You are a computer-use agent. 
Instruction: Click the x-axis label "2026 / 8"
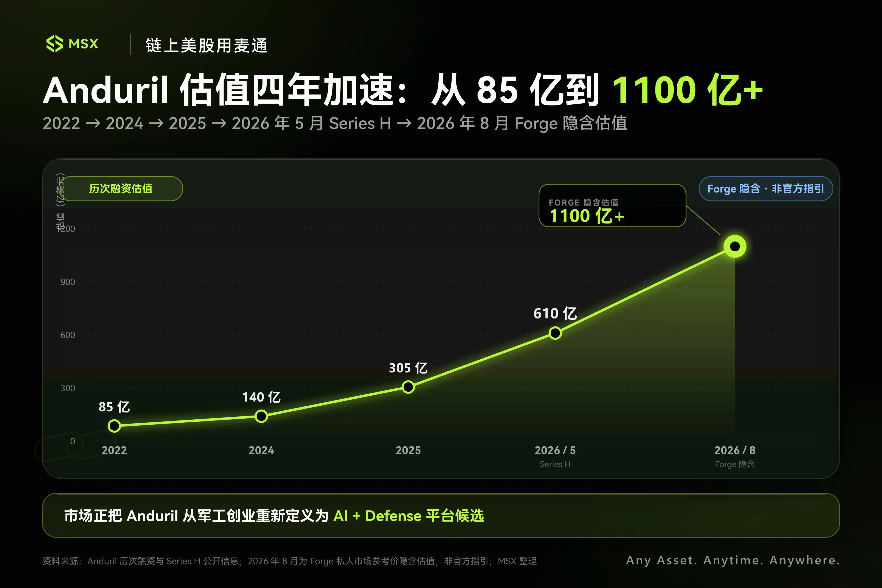735,450
